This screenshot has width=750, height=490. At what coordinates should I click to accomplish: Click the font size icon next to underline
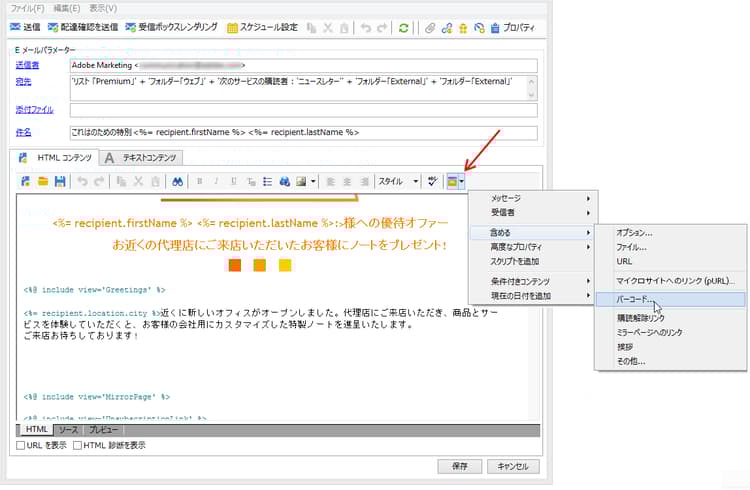click(251, 181)
